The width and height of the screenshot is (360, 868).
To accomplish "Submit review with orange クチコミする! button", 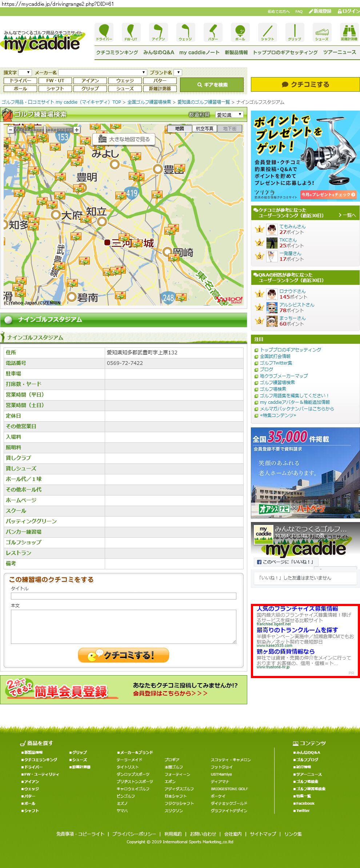I will pyautogui.click(x=124, y=655).
